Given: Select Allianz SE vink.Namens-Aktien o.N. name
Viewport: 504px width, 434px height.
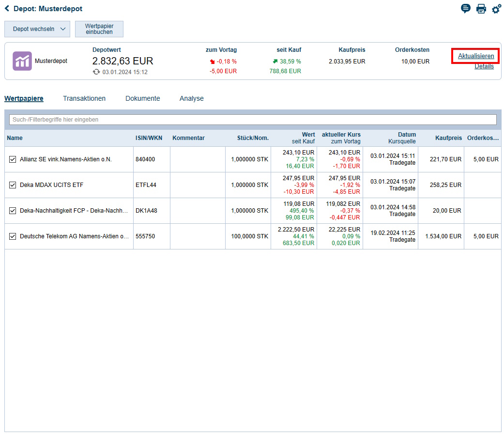Looking at the screenshot, I should (66, 159).
